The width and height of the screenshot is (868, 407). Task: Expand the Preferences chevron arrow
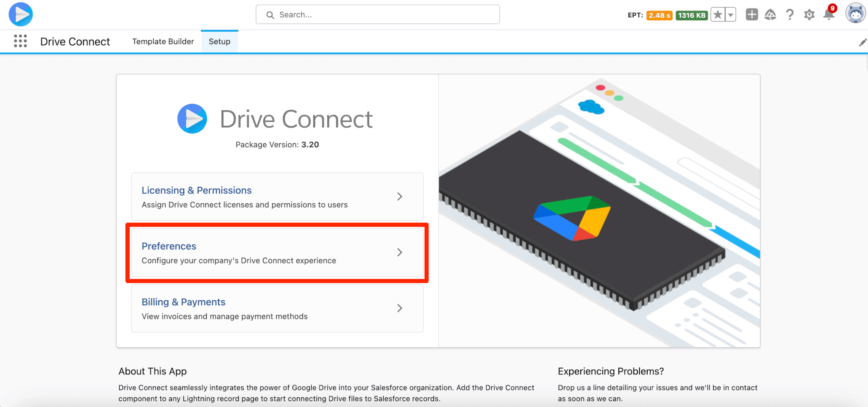(x=400, y=252)
